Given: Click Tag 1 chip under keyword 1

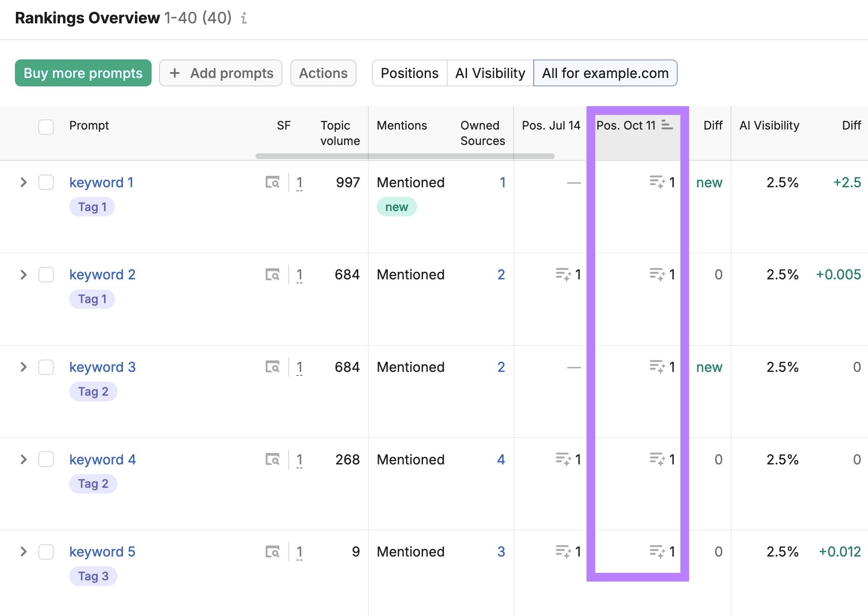Looking at the screenshot, I should click(x=92, y=207).
